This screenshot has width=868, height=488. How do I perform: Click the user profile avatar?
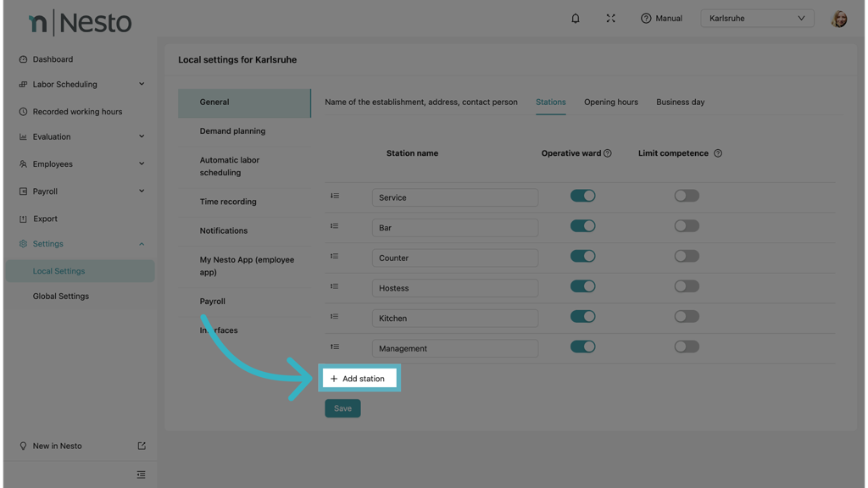(838, 19)
